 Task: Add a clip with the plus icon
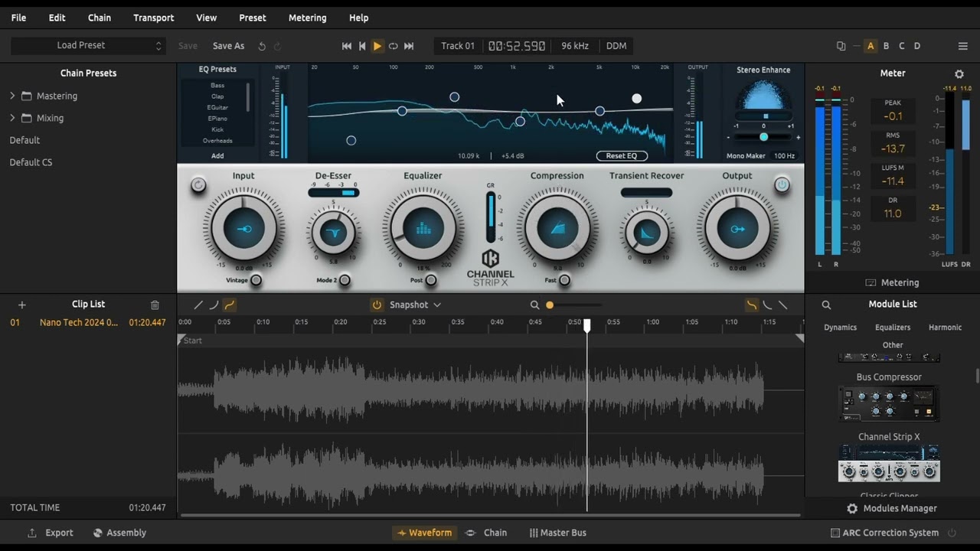tap(22, 305)
